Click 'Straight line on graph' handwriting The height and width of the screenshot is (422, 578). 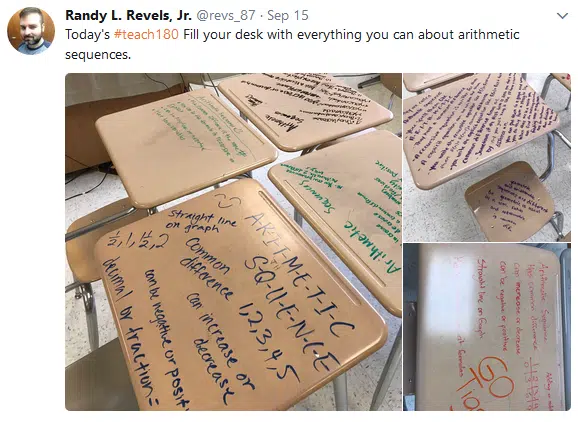click(201, 220)
